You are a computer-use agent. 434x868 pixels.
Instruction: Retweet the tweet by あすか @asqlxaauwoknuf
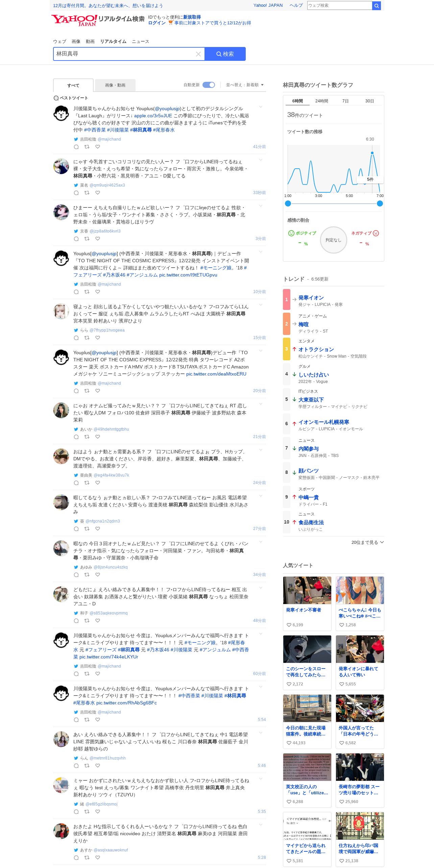[x=87, y=858]
